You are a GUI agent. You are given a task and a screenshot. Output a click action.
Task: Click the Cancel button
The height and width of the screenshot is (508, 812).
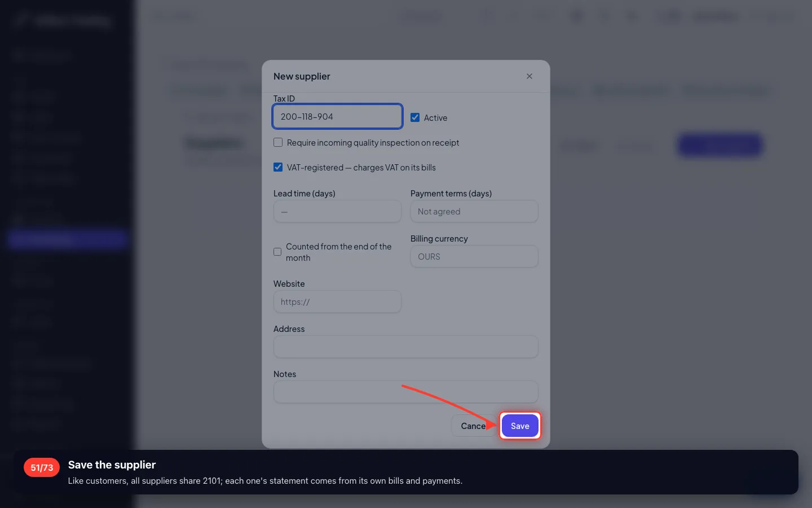coord(473,426)
